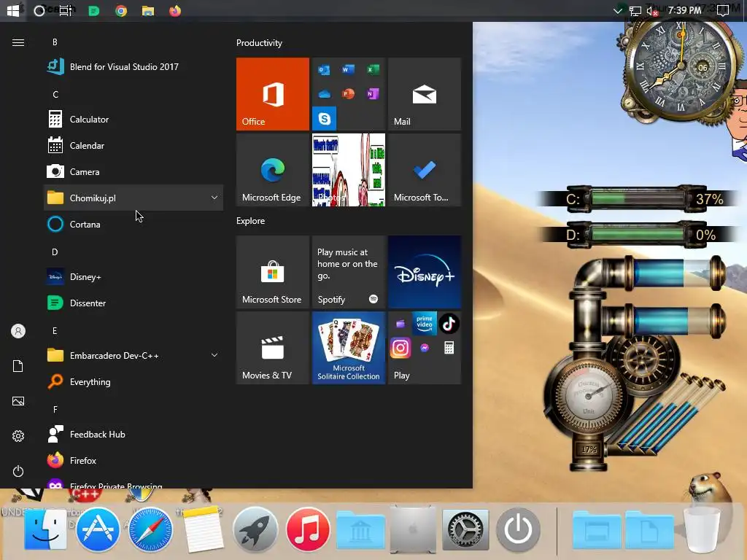
Task: Open the user account icon
Action: point(18,331)
